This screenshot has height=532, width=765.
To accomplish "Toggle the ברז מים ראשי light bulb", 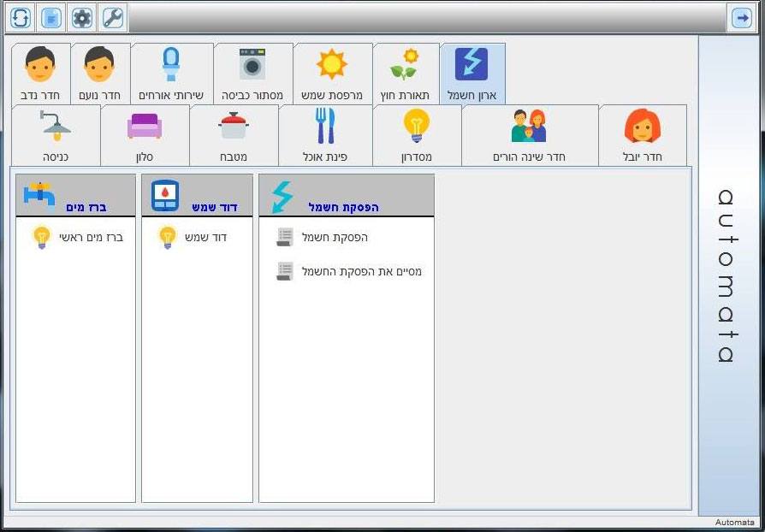I will pyautogui.click(x=41, y=237).
